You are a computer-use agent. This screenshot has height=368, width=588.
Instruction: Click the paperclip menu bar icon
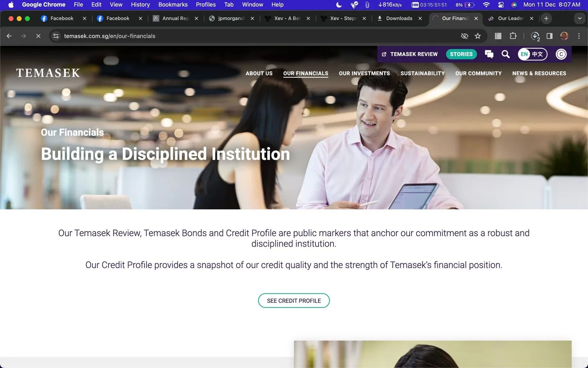pos(367,5)
